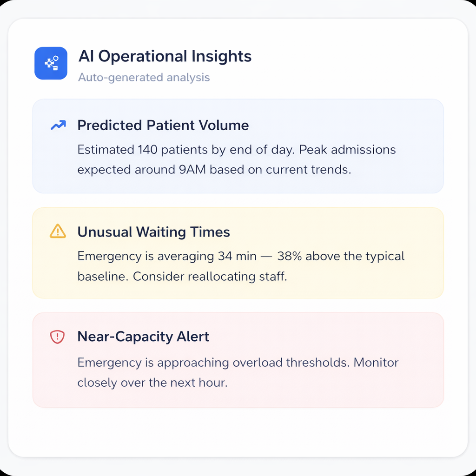Open the Predicted Patient Volume card
The image size is (476, 476).
coord(238,146)
